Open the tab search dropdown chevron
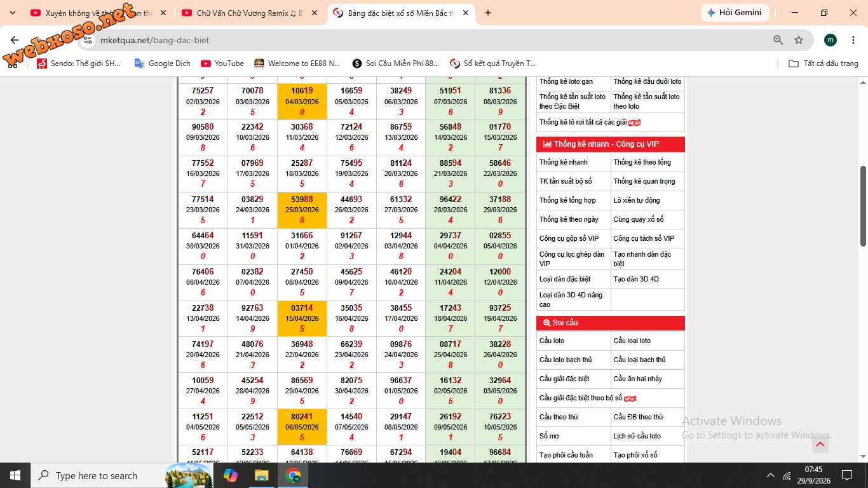 click(13, 13)
